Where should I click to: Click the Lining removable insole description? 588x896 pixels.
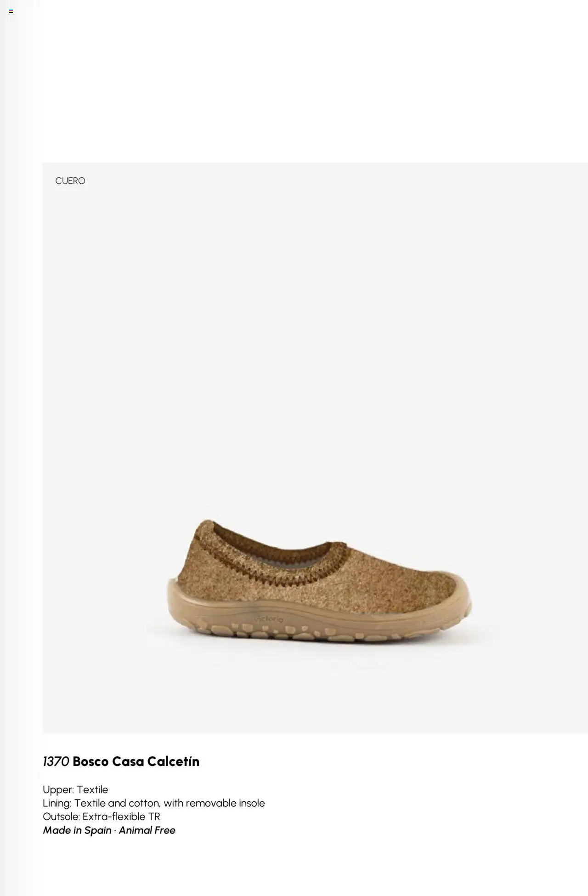coord(154,803)
